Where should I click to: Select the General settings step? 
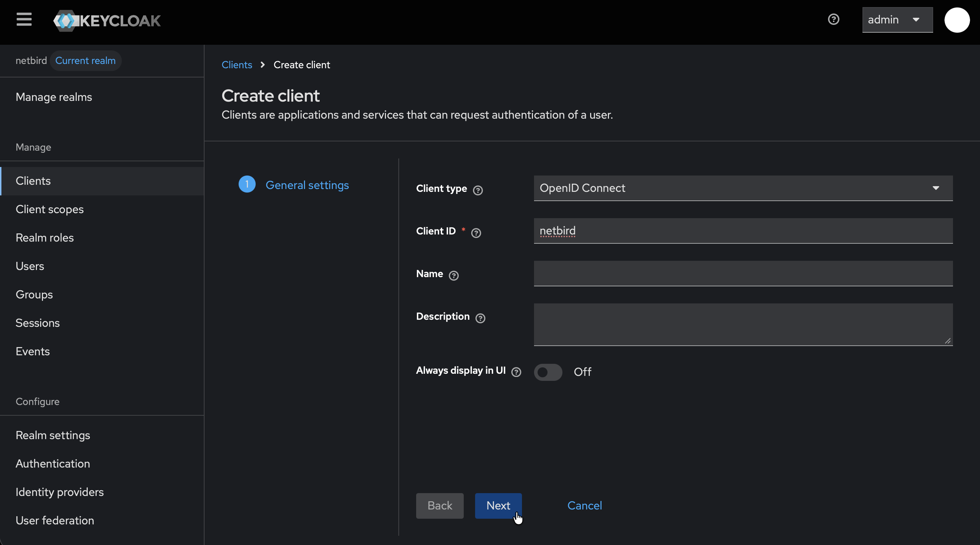(x=307, y=185)
